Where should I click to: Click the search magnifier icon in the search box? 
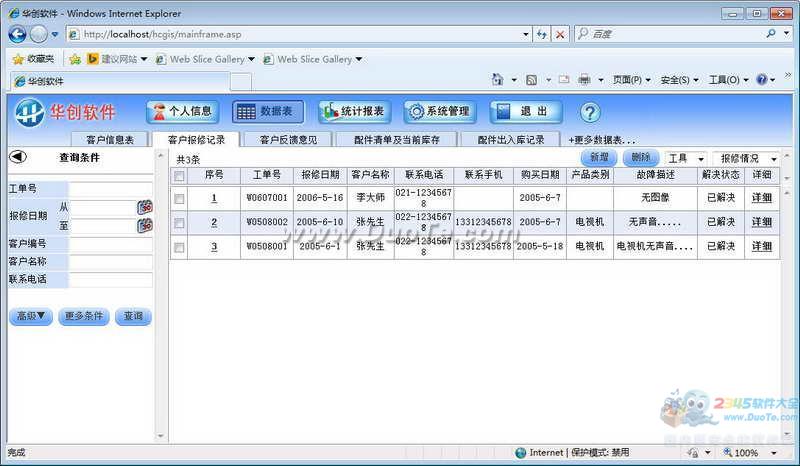click(771, 34)
